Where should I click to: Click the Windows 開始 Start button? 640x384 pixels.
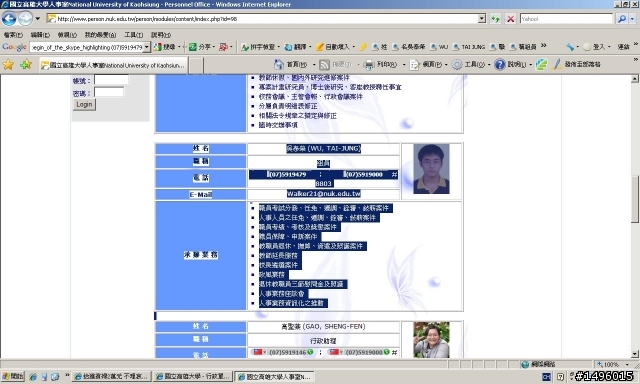point(13,377)
